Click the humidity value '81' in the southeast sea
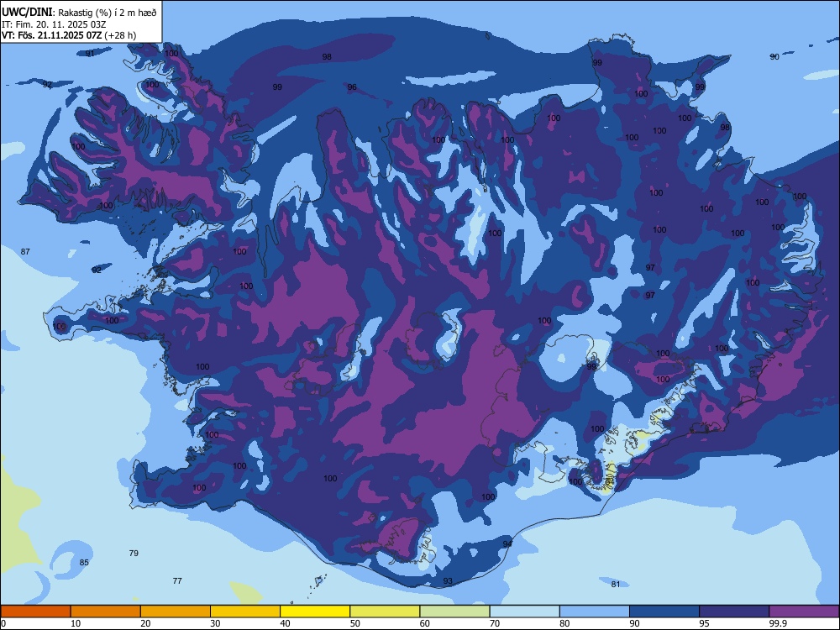Screen dimensions: 840x630 coord(616,585)
